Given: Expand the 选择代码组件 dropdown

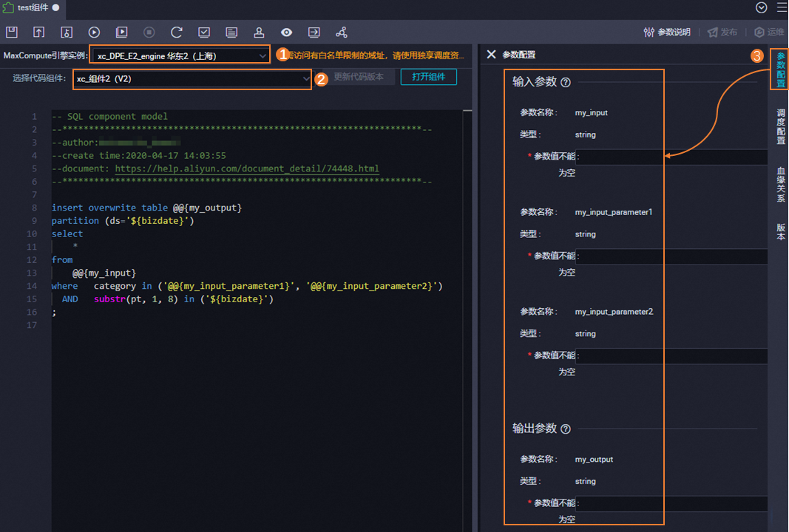Looking at the screenshot, I should pyautogui.click(x=192, y=79).
